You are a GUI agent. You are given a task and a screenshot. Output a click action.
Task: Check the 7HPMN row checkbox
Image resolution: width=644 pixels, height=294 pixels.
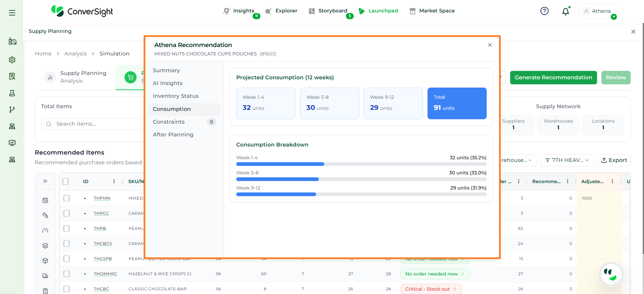pyautogui.click(x=66, y=198)
